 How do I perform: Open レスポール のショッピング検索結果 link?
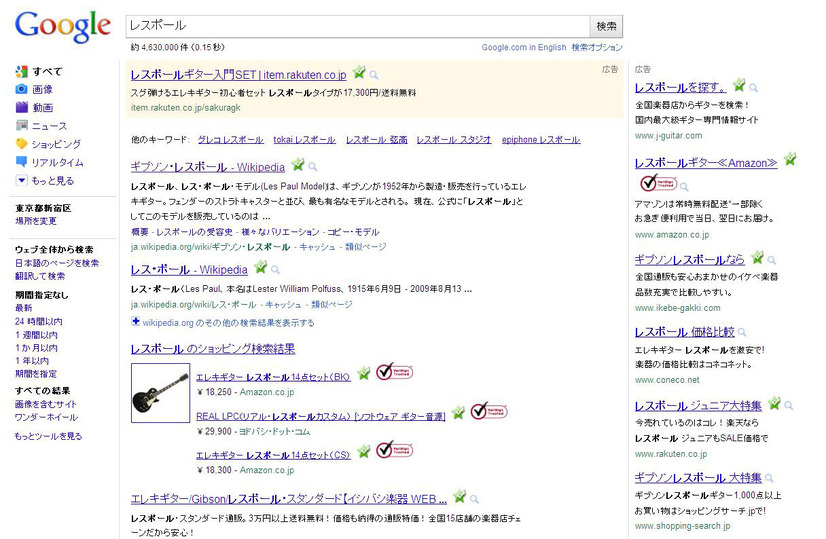pyautogui.click(x=213, y=349)
